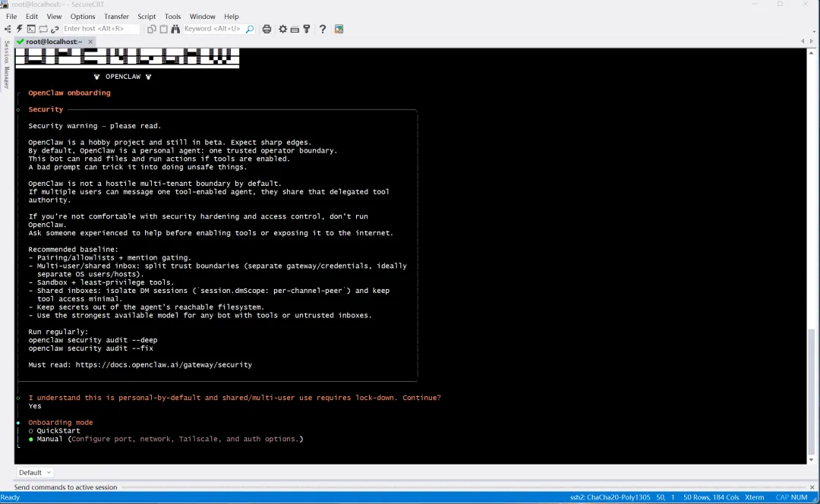The width and height of the screenshot is (820, 504).
Task: Select the QuickStart onboarding option
Action: (55, 431)
